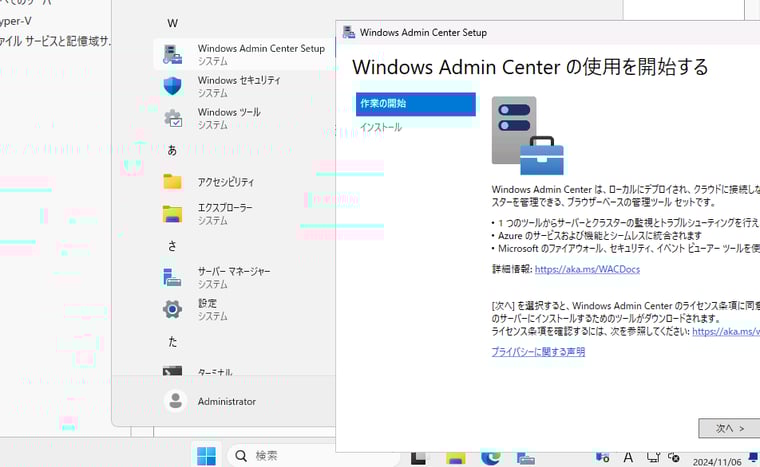This screenshot has width=760, height=467.
Task: Click the Setup window title bar icon
Action: click(x=348, y=32)
